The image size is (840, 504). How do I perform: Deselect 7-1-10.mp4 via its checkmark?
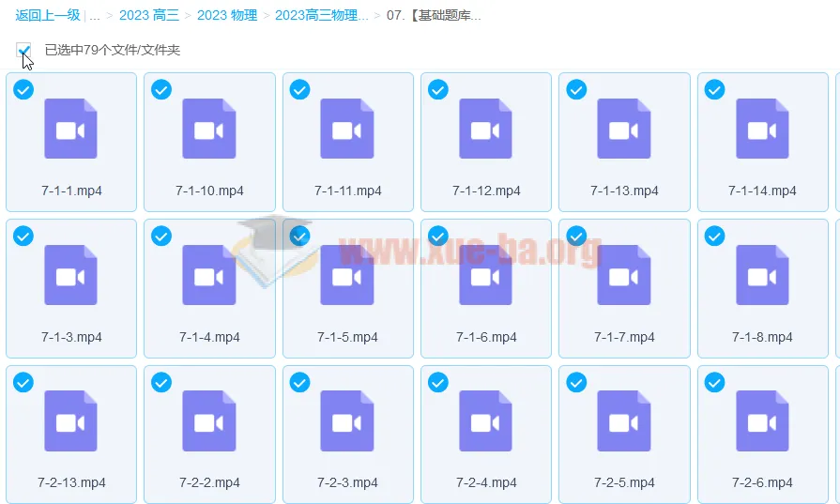(161, 89)
